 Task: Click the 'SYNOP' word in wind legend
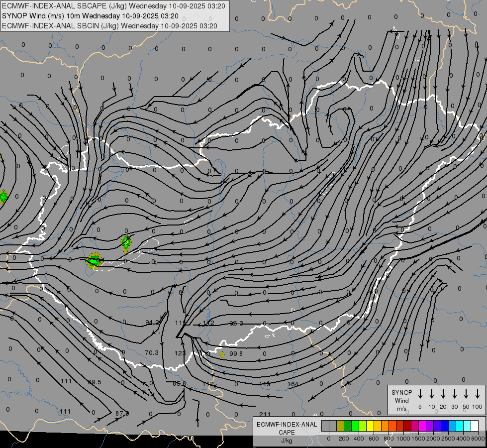point(401,392)
